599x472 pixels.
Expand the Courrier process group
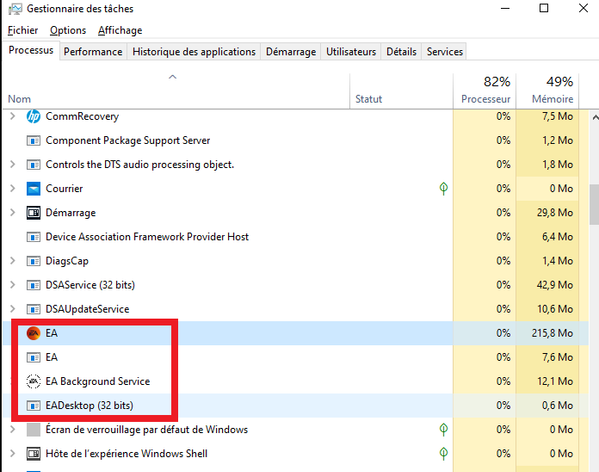coord(13,189)
